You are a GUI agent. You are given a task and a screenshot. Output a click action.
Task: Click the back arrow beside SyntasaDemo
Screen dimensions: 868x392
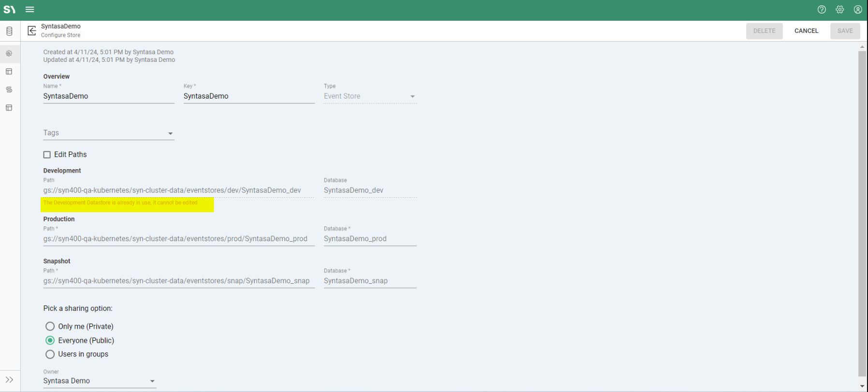[32, 31]
